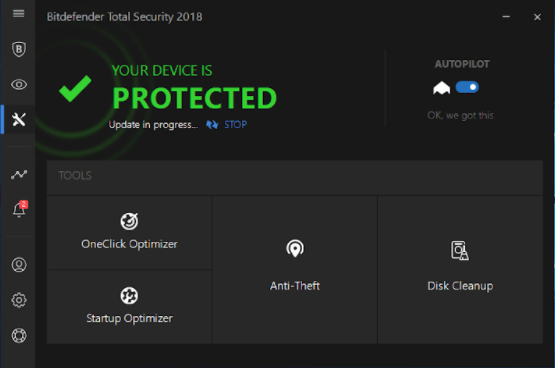The image size is (555, 368).
Task: Open the OneClick Optimizer label
Action: [x=129, y=244]
